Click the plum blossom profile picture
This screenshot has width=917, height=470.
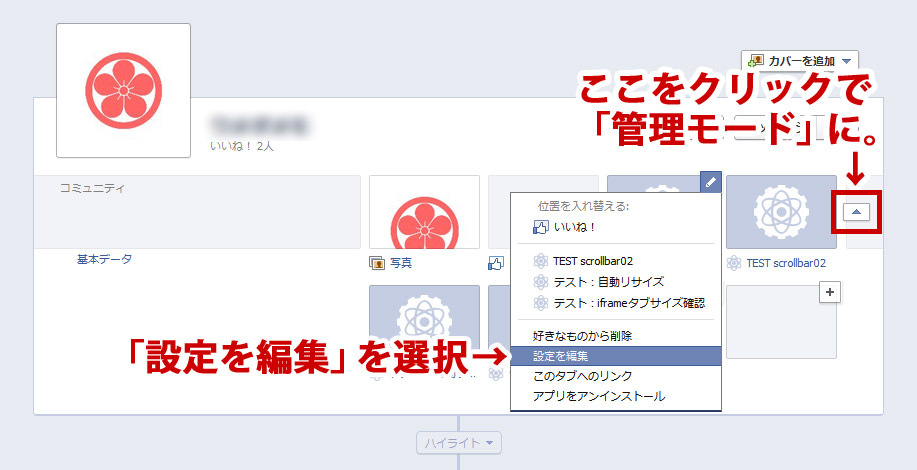(123, 91)
